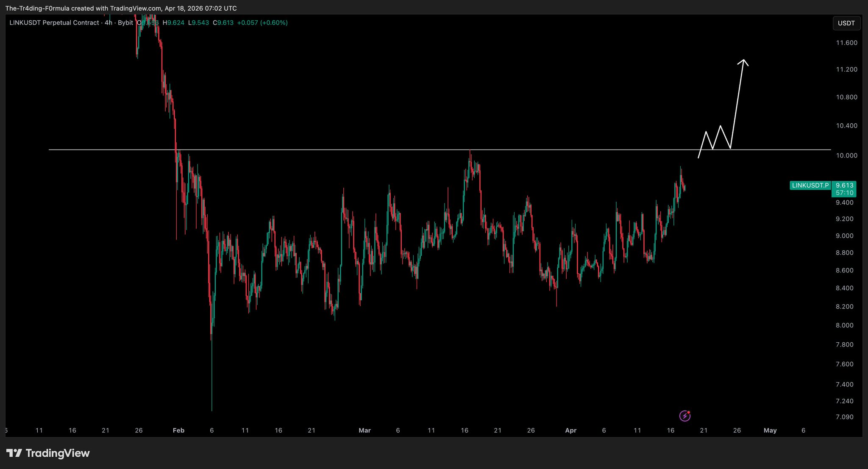Click the 7.090 price scale level

(x=844, y=417)
